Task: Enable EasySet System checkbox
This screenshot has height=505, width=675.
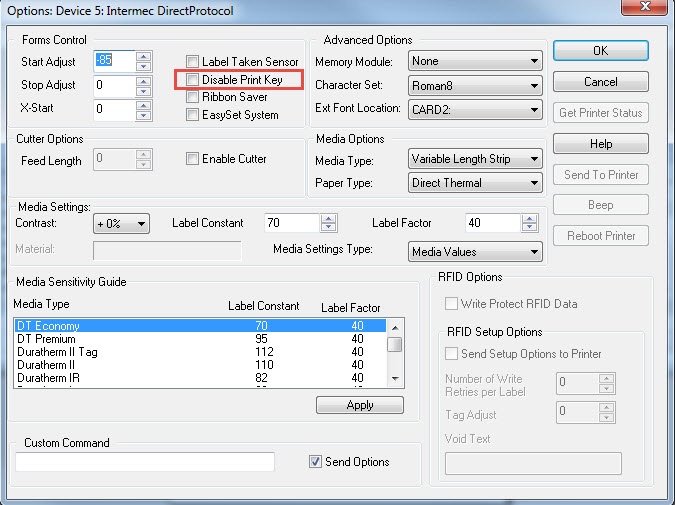Action: click(192, 115)
